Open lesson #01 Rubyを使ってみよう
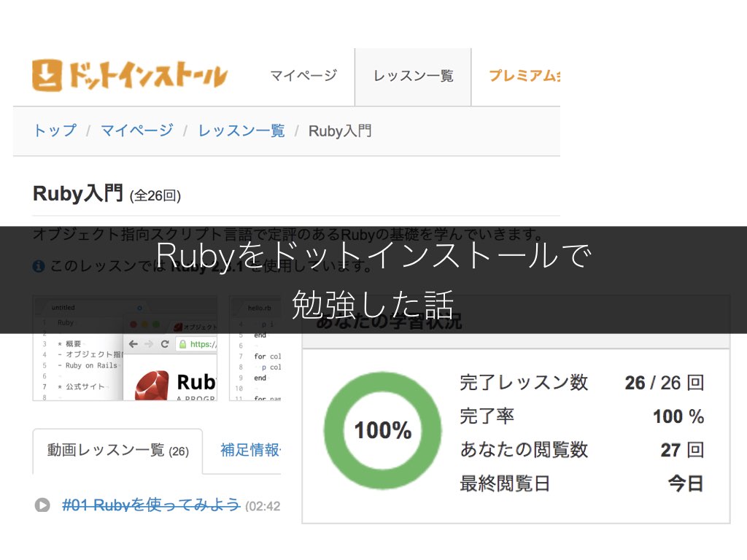The image size is (747, 560). click(151, 505)
